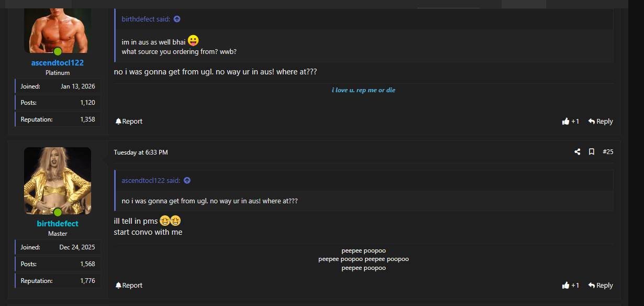The height and width of the screenshot is (306, 644).
Task: Click share icon on post #25
Action: click(x=577, y=152)
